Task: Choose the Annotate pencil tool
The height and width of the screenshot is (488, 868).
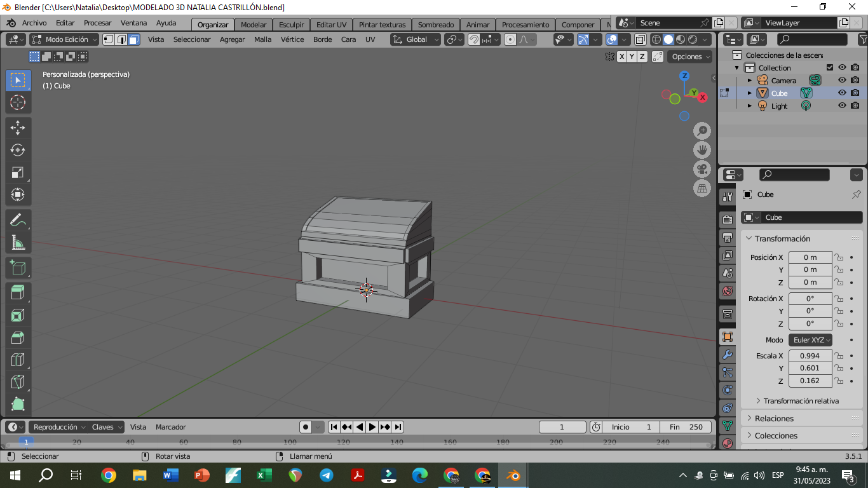Action: pyautogui.click(x=18, y=220)
